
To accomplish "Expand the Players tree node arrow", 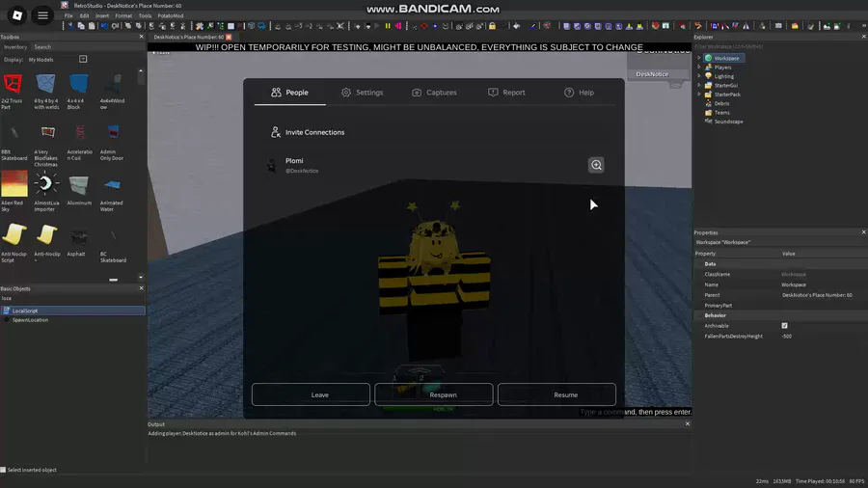I will tap(699, 68).
